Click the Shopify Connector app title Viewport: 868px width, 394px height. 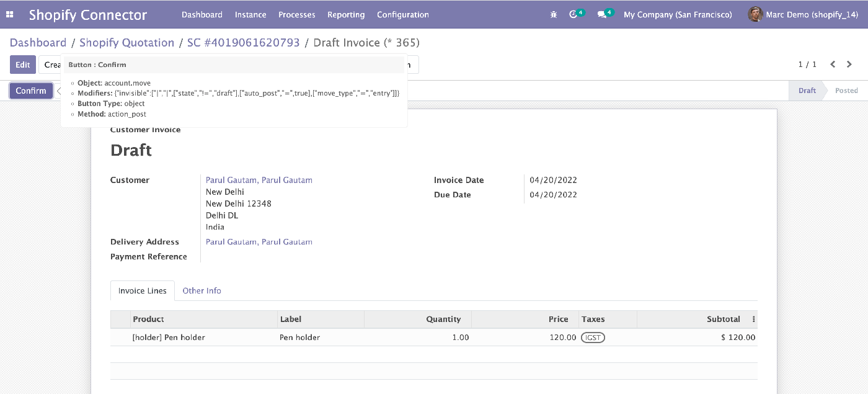pos(88,15)
